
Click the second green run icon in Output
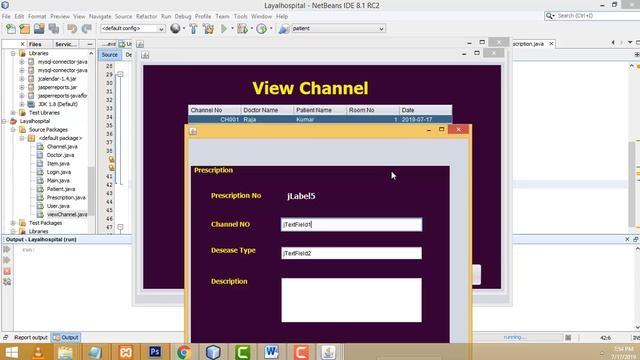(x=7, y=260)
